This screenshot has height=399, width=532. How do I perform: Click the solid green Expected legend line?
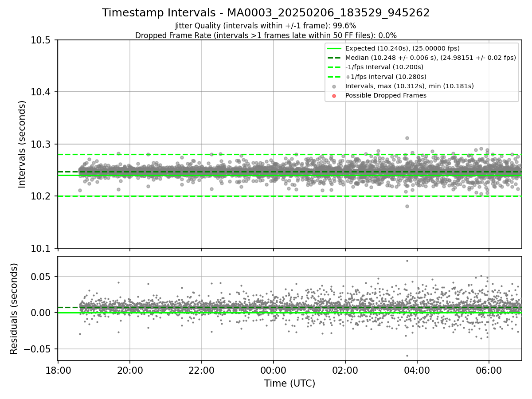tap(334, 48)
